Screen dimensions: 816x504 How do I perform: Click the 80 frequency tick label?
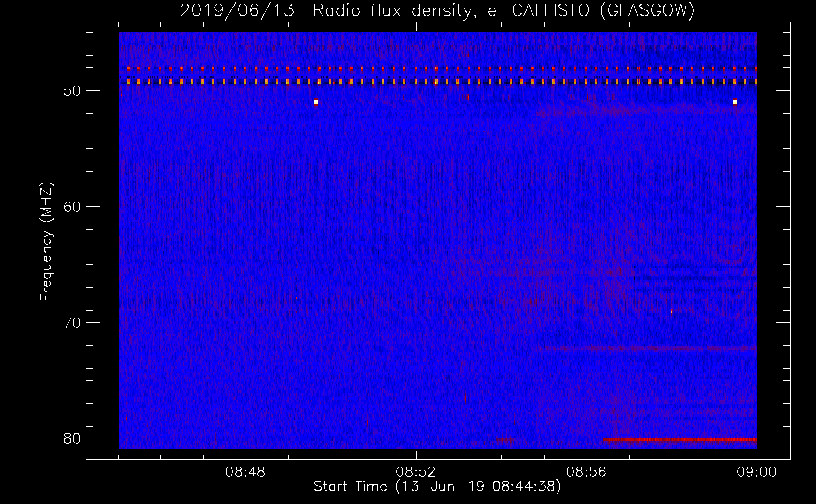[73, 438]
